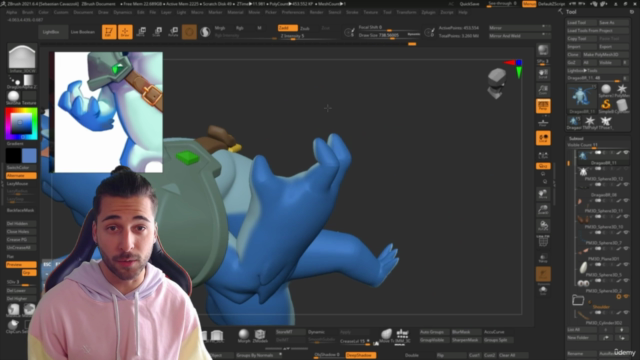Select the SimpleBrush S tool icon
The height and width of the screenshot is (360, 640).
606,106
